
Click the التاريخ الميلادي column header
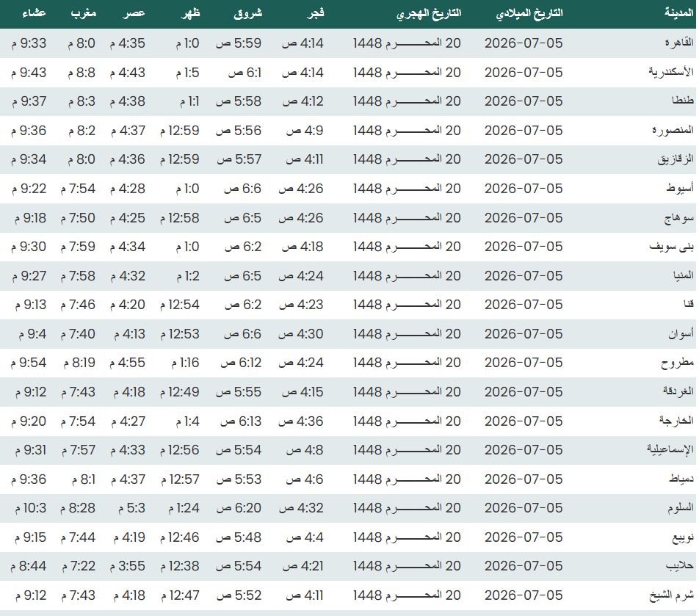[x=529, y=13]
